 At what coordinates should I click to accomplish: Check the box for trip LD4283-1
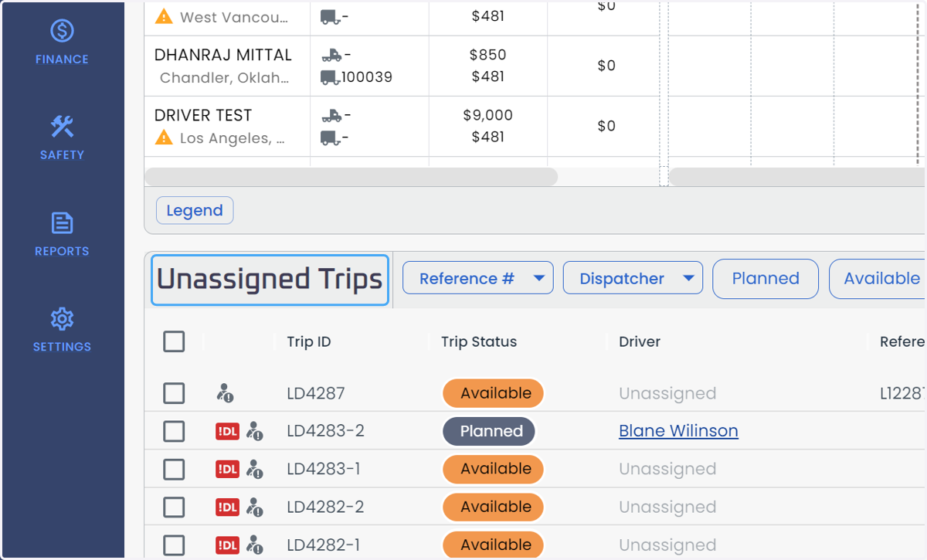(174, 469)
